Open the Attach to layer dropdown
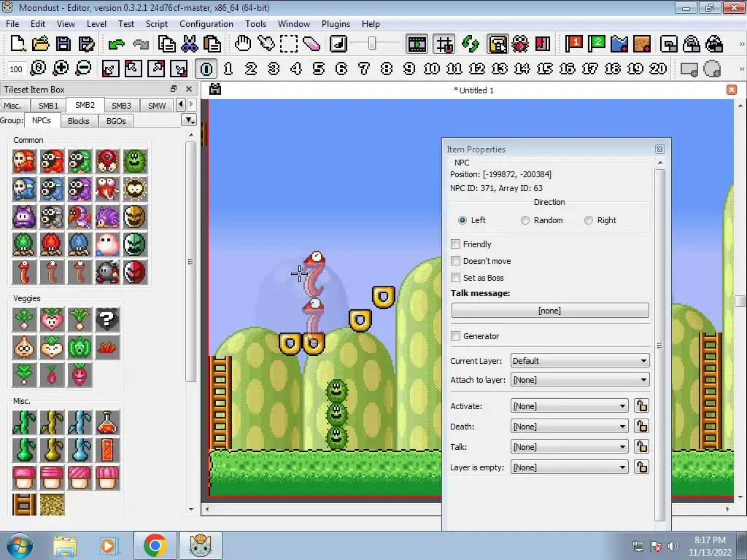 (580, 379)
